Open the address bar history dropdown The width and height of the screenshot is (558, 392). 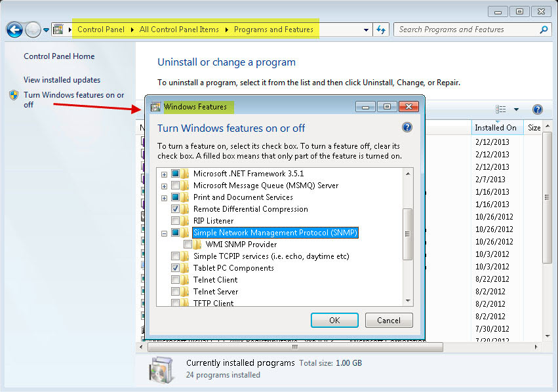point(366,30)
